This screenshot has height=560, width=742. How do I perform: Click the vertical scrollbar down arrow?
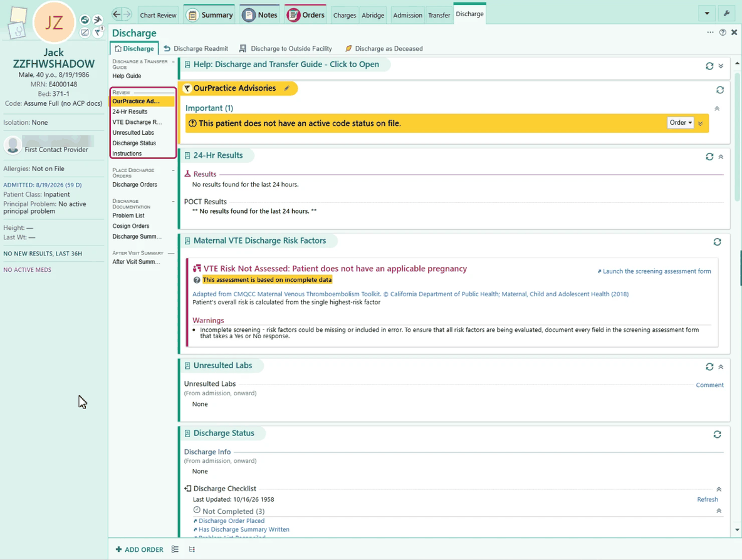pos(737,530)
